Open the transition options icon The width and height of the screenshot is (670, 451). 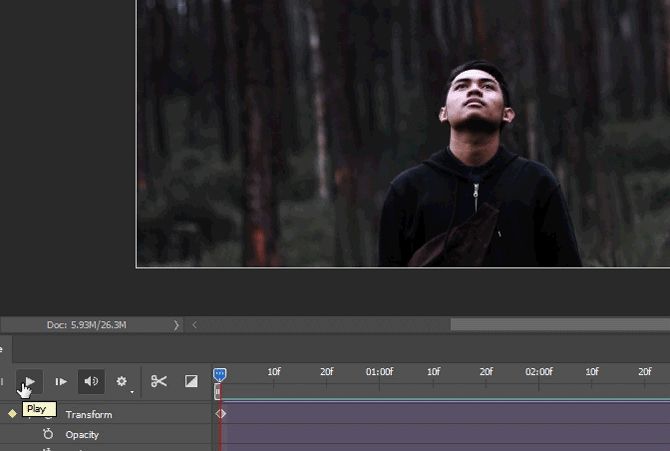coord(191,381)
